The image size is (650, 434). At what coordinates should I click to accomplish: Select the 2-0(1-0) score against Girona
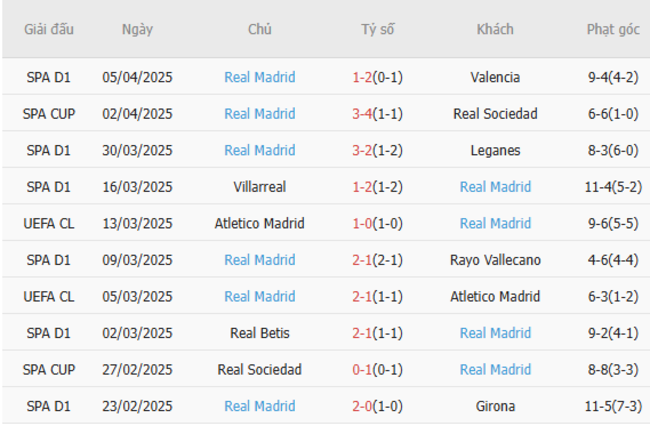[377, 406]
